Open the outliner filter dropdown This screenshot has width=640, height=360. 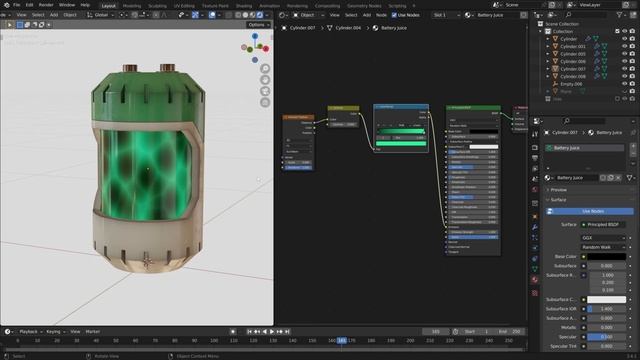tap(621, 15)
